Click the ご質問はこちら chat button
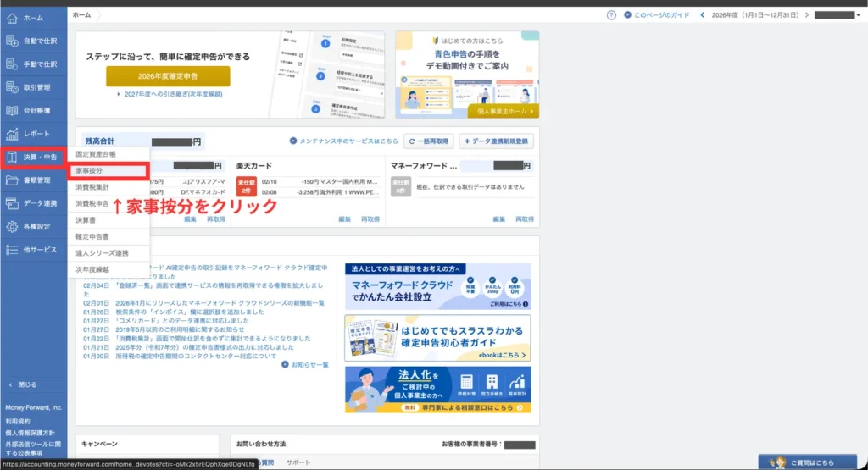The height and width of the screenshot is (470, 868). click(x=807, y=462)
